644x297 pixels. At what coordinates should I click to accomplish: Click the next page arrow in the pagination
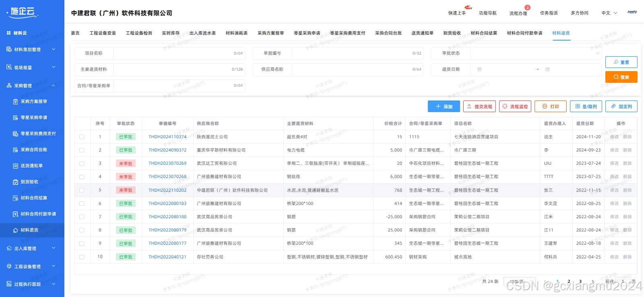(592, 281)
